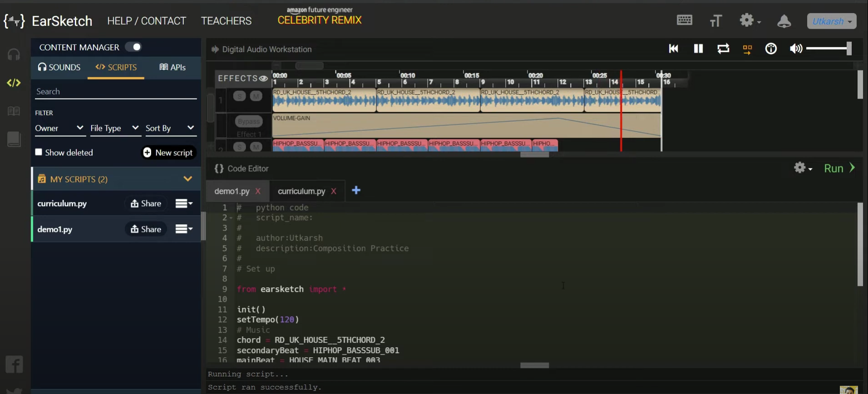Add a new editor tab
Viewport: 868px width, 394px height.
(x=356, y=190)
